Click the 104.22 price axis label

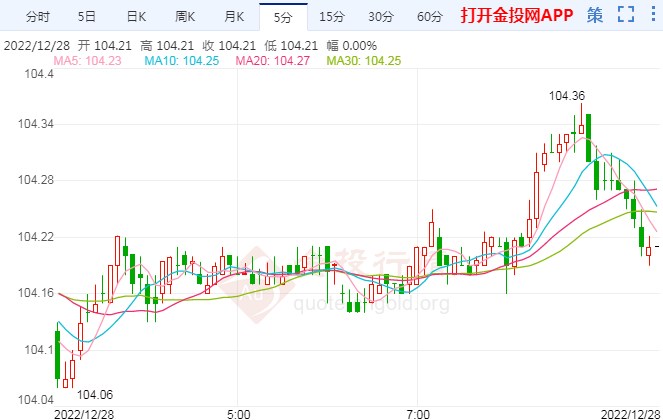click(x=36, y=236)
